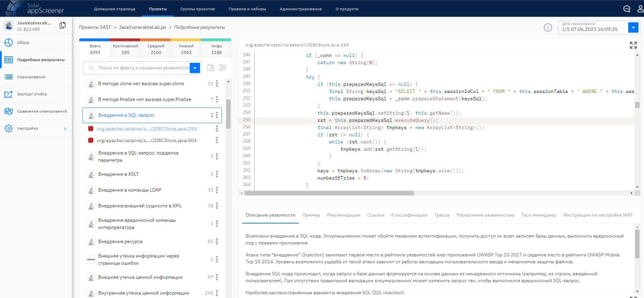Viewport: 644px width, 298px height.
Task: Expand Внедрение в команды LDAP group
Action: 130,190
